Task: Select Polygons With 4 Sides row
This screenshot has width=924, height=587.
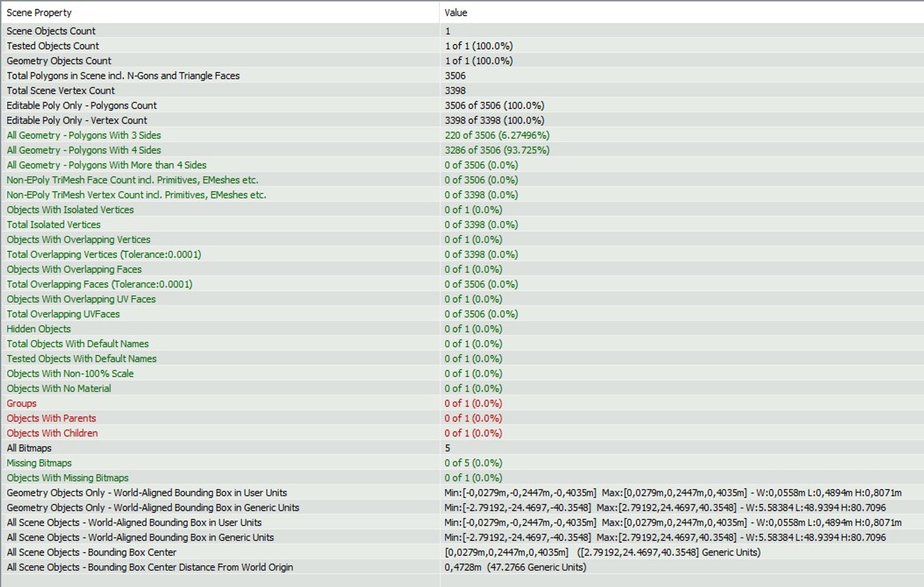Action: pyautogui.click(x=462, y=150)
